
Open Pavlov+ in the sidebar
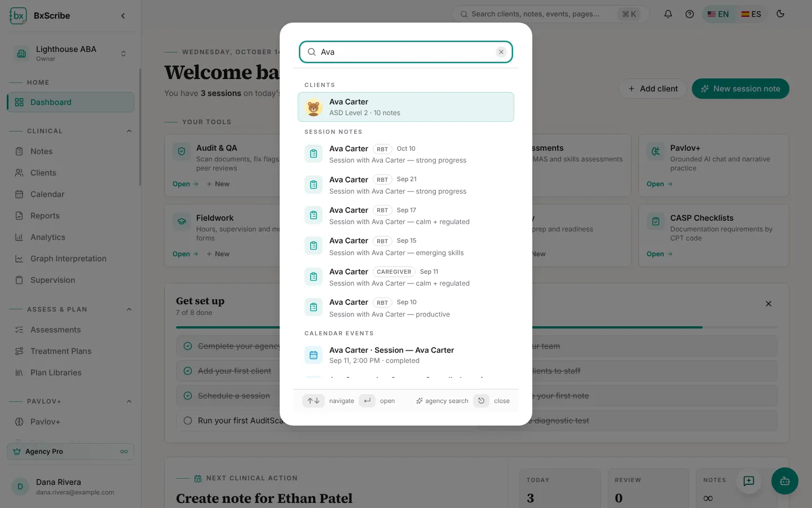(70, 422)
